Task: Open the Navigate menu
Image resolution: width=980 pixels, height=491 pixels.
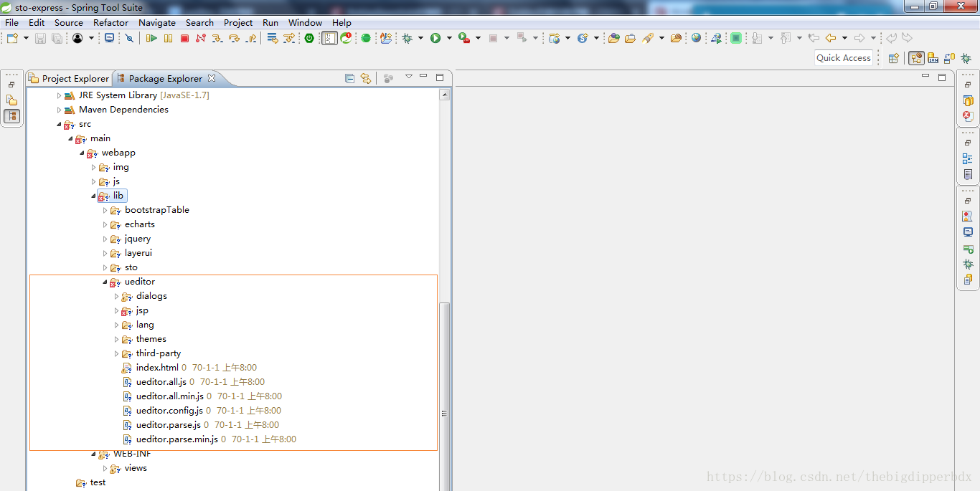Action: 157,22
